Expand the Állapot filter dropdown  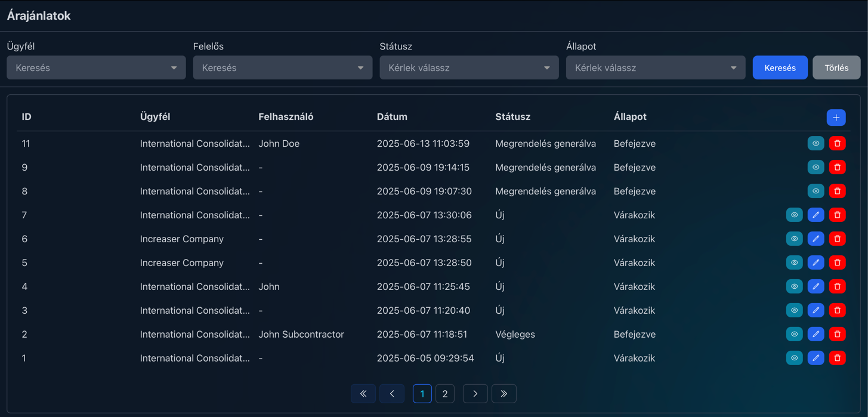[x=655, y=68]
